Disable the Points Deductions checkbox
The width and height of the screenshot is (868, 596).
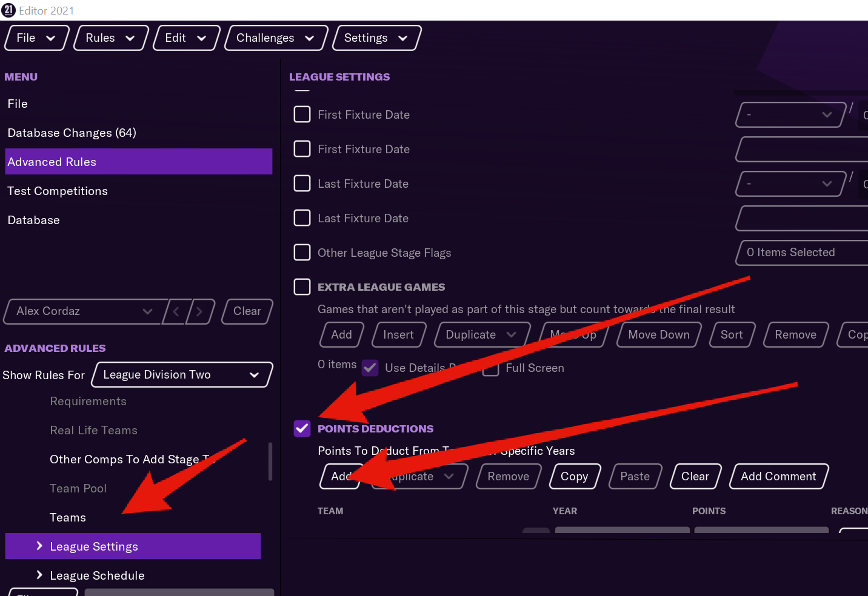tap(302, 428)
